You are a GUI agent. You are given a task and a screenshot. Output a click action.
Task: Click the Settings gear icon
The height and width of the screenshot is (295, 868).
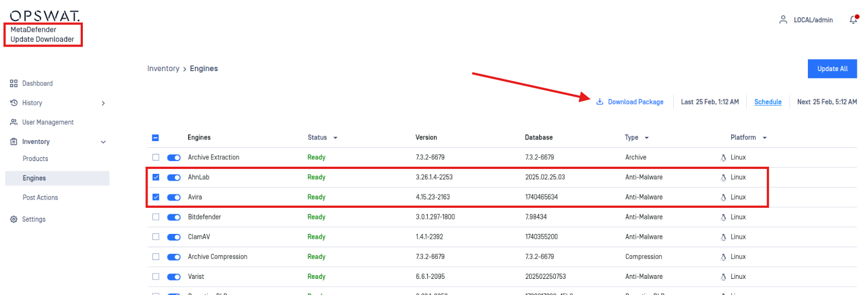tap(14, 219)
